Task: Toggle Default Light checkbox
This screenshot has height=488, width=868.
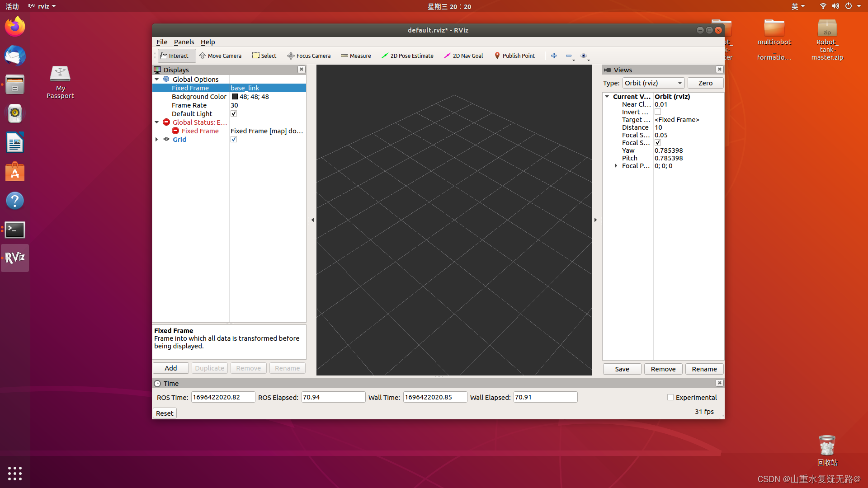Action: click(234, 113)
